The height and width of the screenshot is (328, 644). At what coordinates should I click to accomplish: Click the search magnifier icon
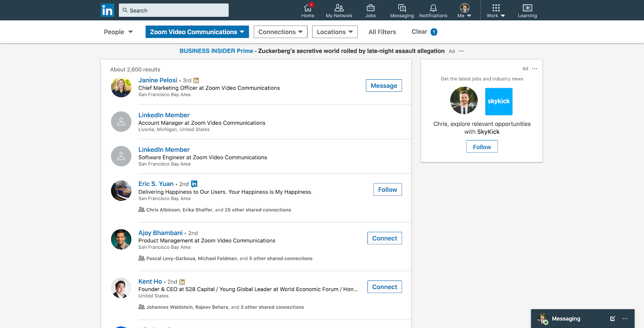click(125, 10)
